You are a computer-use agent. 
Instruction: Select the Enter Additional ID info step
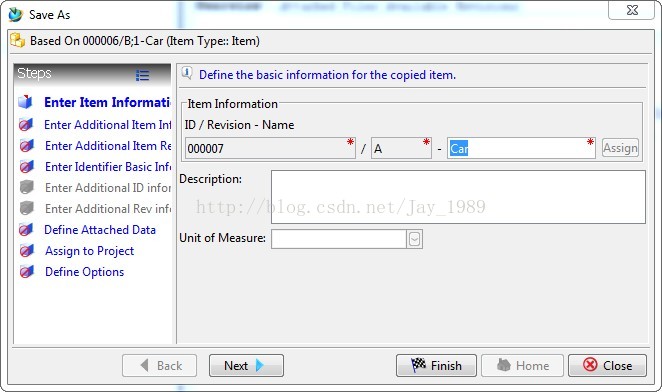point(108,188)
